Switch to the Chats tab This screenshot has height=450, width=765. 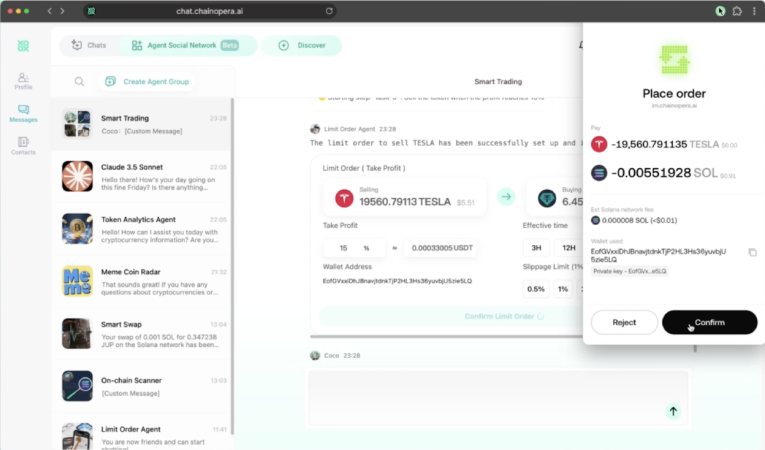click(x=88, y=46)
